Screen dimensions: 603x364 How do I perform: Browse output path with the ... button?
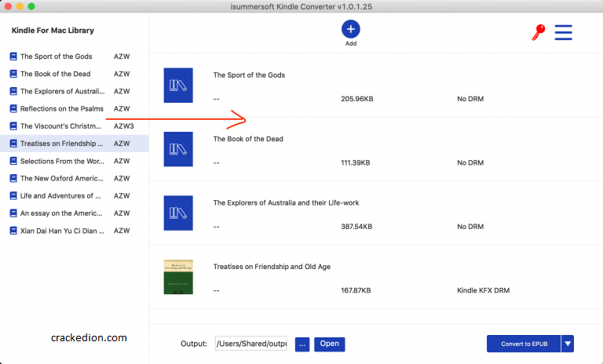302,344
